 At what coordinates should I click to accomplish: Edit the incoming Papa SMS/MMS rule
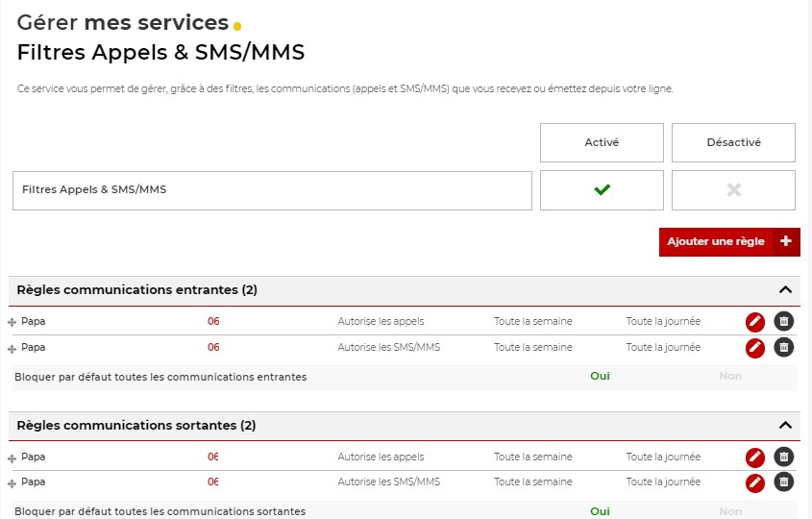[x=755, y=347]
